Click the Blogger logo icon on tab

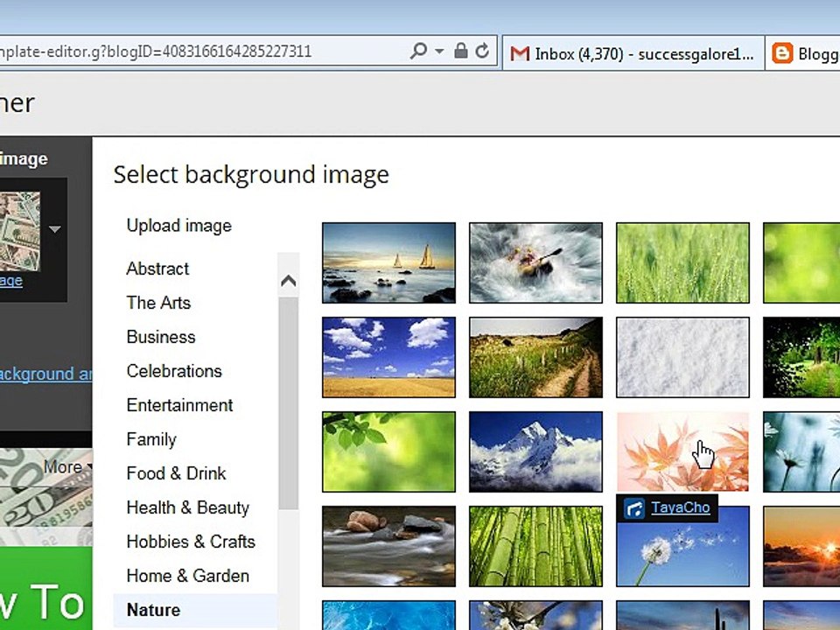tap(782, 53)
